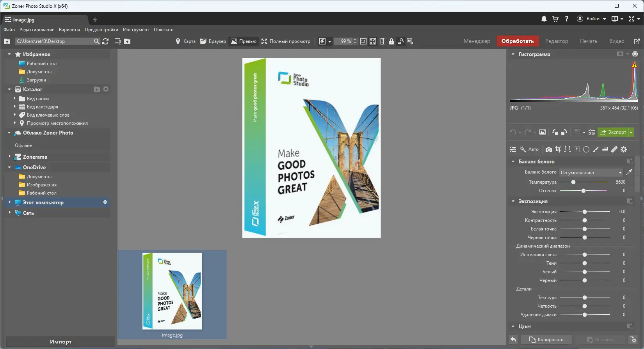
Task: Collapse the Favorites (Избранное) tree
Action: (x=9, y=54)
